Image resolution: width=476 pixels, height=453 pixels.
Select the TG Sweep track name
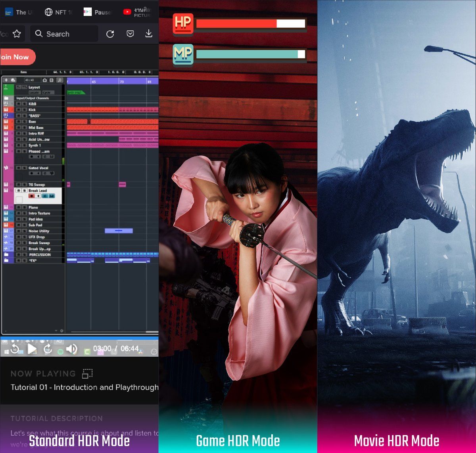36,185
